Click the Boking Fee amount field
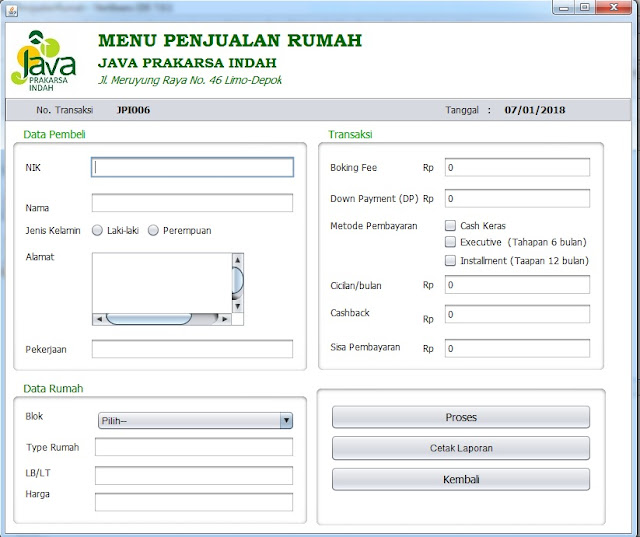640x537 pixels. [x=517, y=167]
